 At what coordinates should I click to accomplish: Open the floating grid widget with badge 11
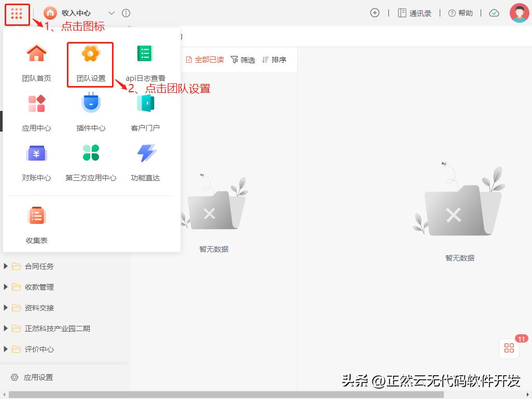point(509,348)
